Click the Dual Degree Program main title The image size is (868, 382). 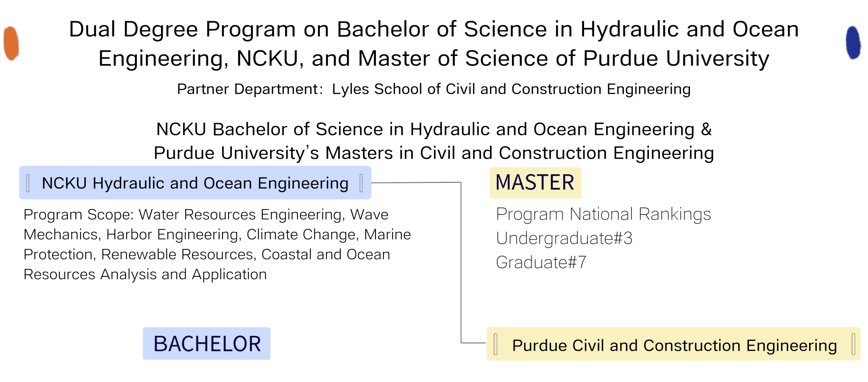(434, 44)
